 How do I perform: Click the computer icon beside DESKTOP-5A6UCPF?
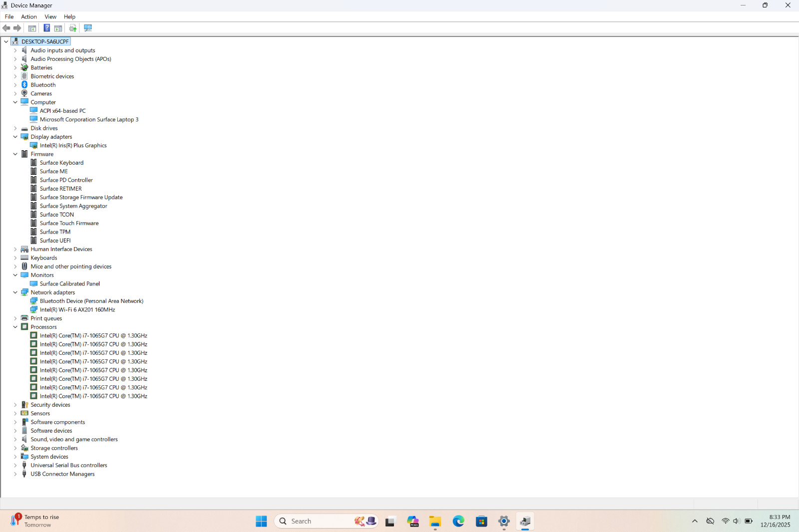coord(15,41)
